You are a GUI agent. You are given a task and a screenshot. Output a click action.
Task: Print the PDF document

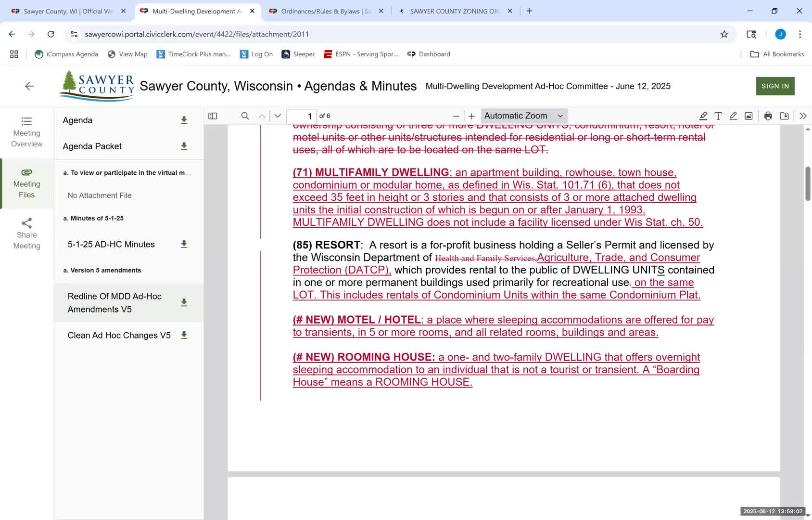coord(768,116)
